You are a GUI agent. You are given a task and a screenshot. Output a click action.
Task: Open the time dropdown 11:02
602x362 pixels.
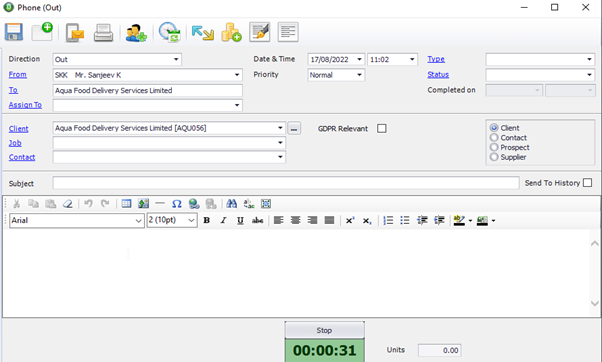(x=412, y=60)
